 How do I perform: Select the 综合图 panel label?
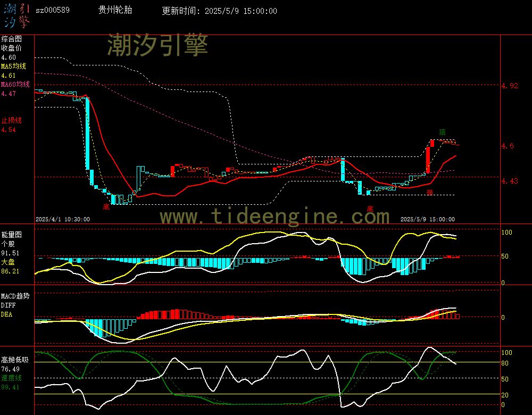[12, 39]
